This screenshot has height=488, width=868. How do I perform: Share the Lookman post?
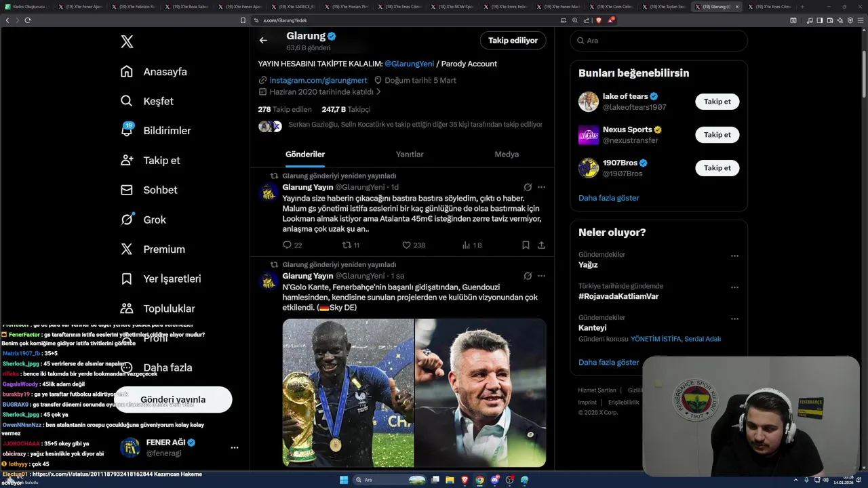click(x=541, y=245)
